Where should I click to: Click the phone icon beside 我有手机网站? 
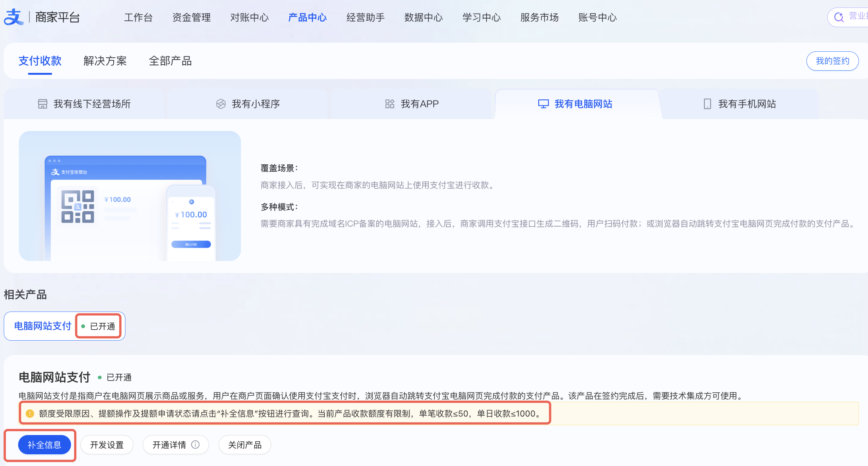coord(707,104)
